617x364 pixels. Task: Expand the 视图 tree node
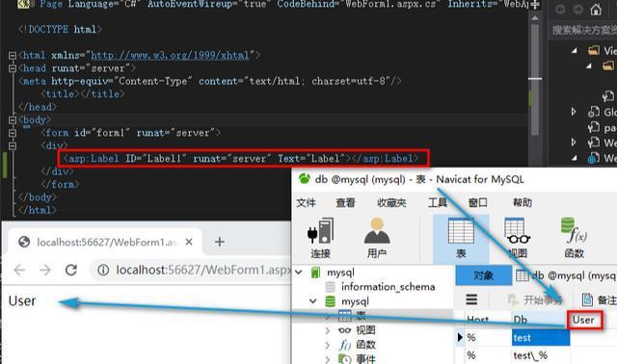(x=328, y=330)
